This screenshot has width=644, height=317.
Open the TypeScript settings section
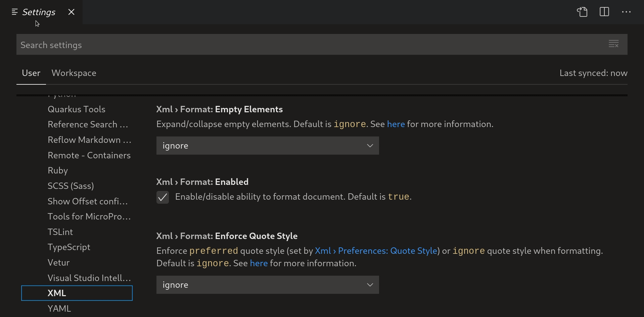pos(69,247)
